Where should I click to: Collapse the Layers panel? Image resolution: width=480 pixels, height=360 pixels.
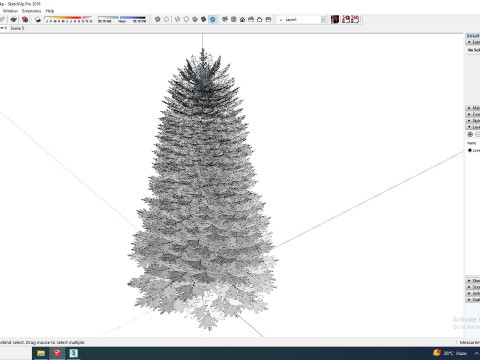[469, 127]
